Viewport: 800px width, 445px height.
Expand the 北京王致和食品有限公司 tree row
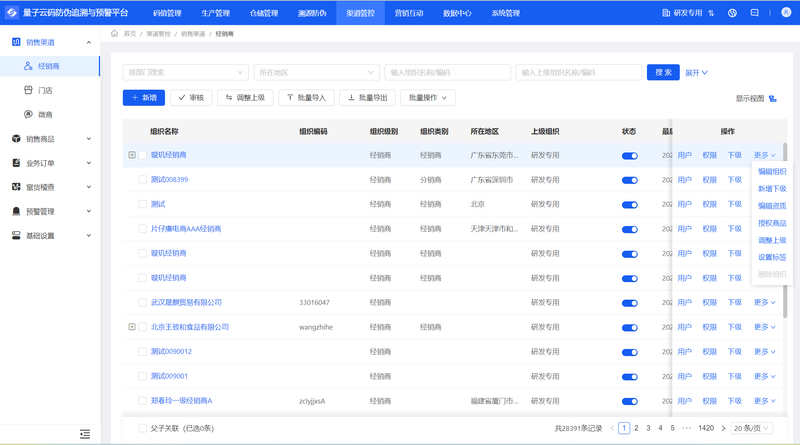click(132, 327)
